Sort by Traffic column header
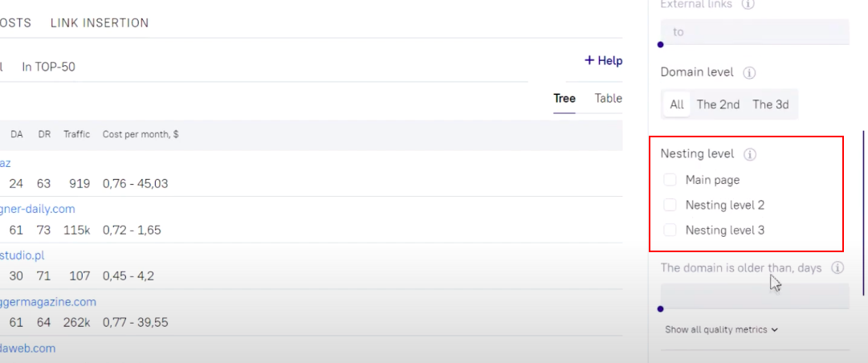Viewport: 868px width, 363px height. 76,134
